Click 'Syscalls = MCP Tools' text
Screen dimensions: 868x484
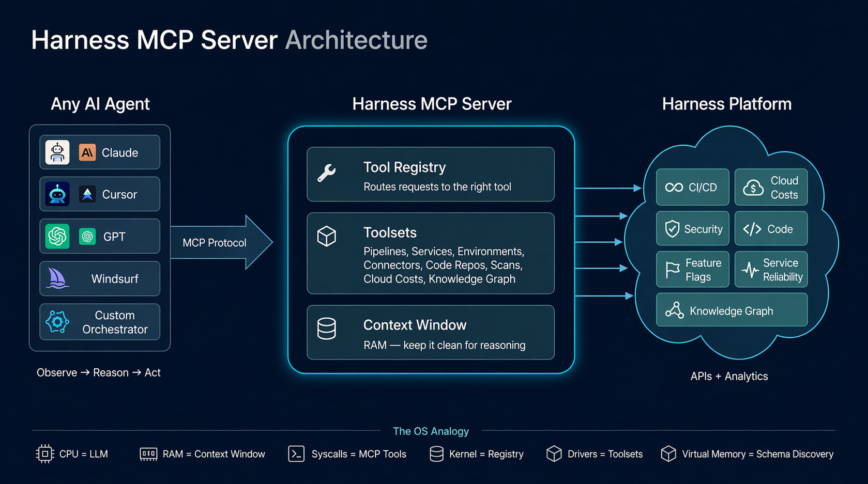pyautogui.click(x=359, y=454)
